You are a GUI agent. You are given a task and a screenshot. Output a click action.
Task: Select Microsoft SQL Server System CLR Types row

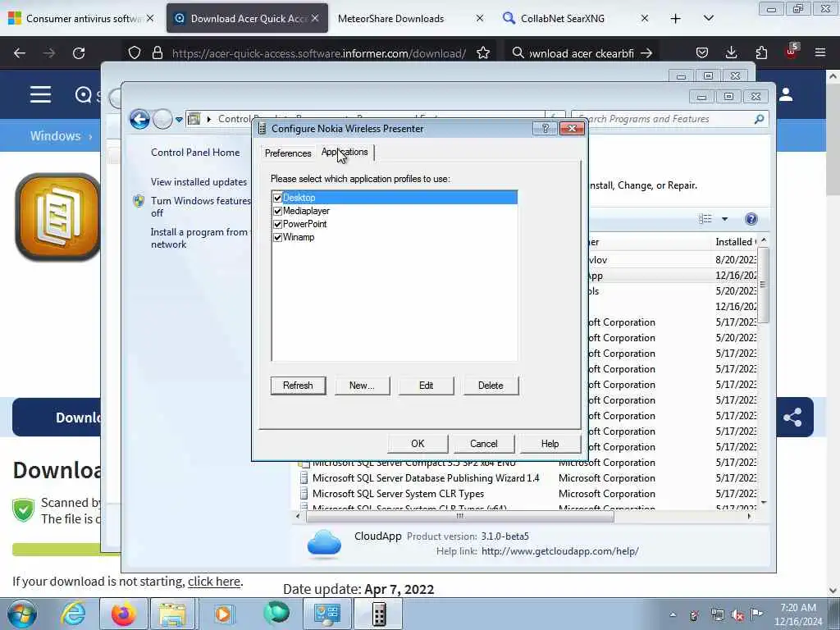398,494
